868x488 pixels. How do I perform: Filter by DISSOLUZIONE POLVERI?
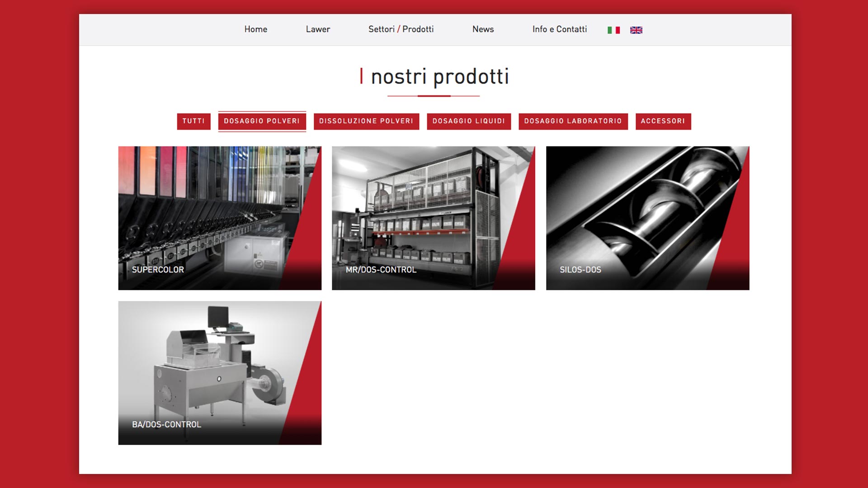click(366, 121)
